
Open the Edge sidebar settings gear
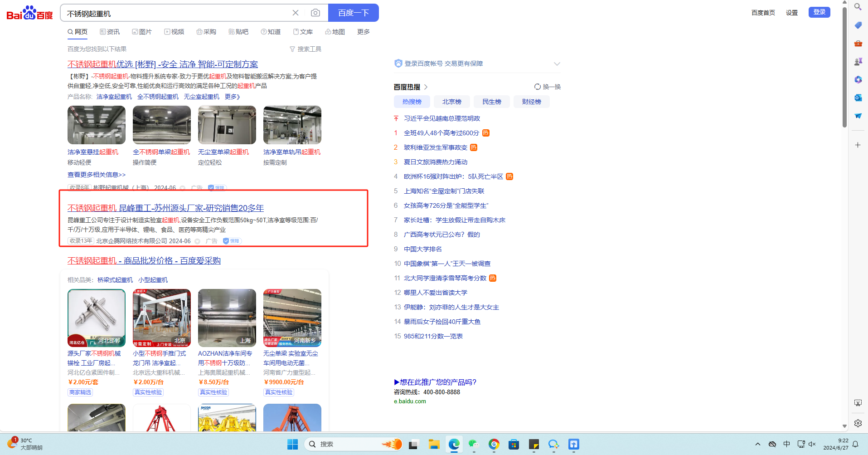point(858,423)
